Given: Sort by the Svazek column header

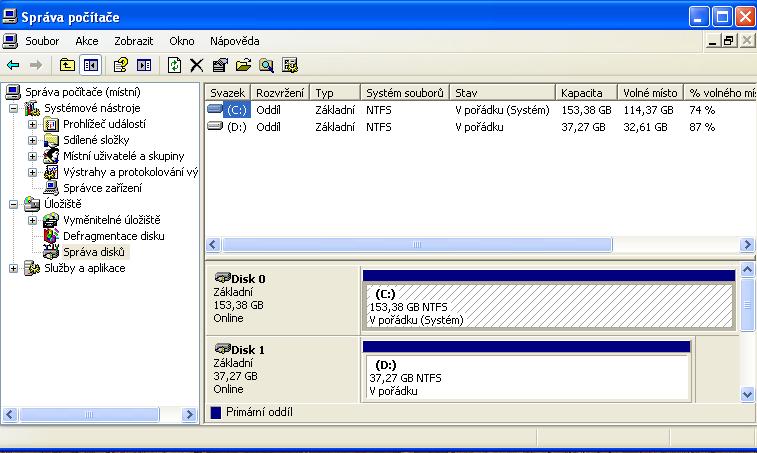Looking at the screenshot, I should [x=228, y=93].
